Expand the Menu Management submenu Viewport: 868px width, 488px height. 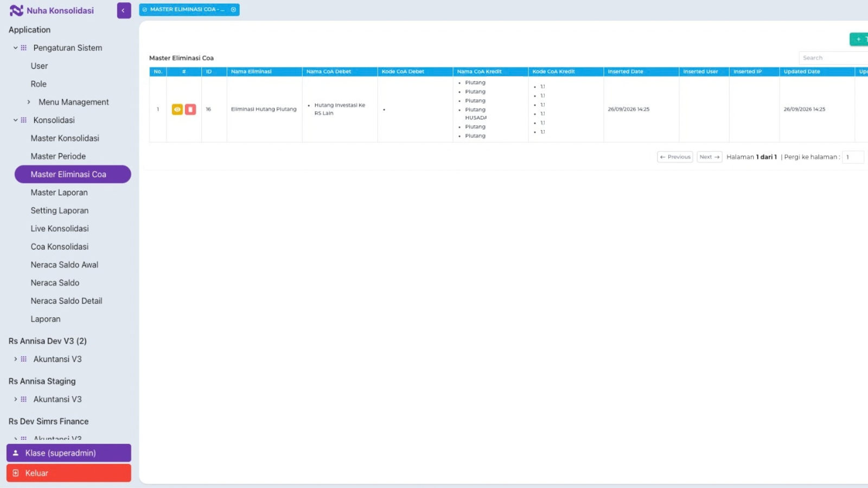(x=29, y=102)
